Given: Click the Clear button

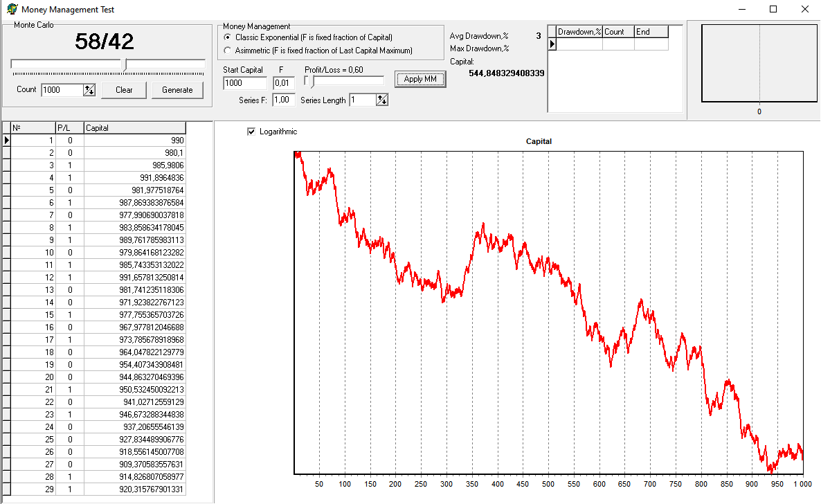Looking at the screenshot, I should coord(124,90).
